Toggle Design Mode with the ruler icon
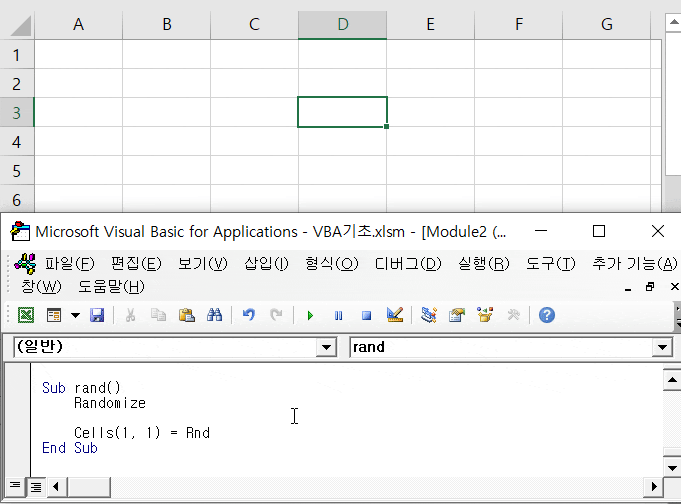The image size is (681, 504). click(x=395, y=315)
